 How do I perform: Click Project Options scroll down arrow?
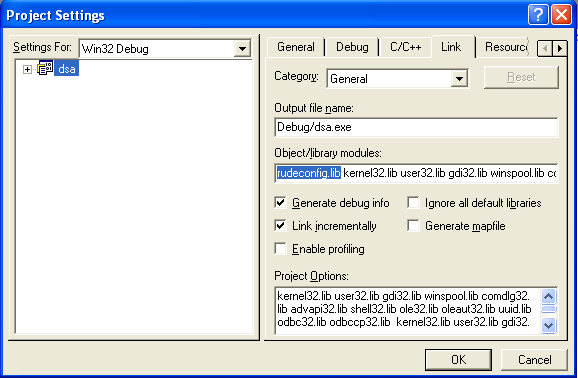(549, 325)
